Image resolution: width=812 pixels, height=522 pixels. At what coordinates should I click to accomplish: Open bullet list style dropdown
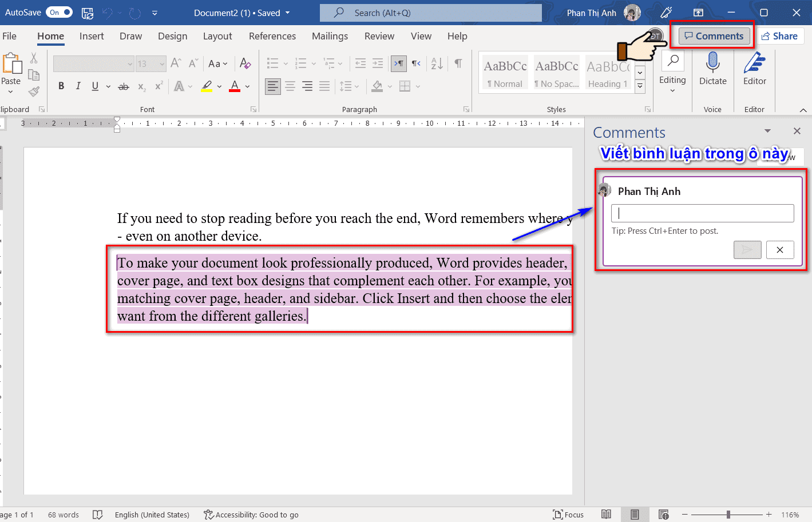286,63
